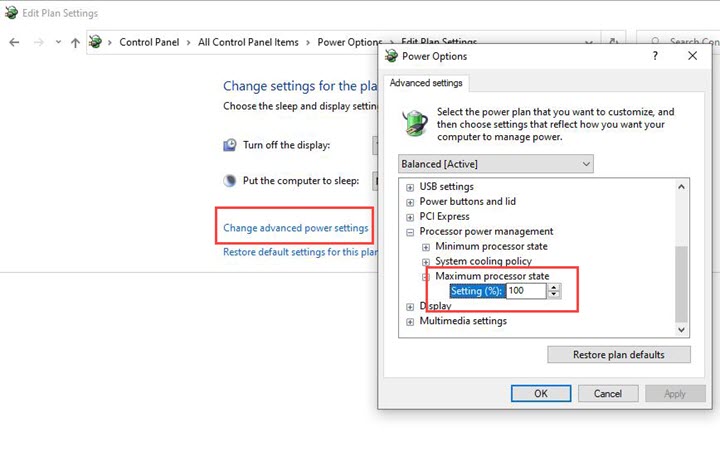Click Restore default settings for this plan
Image resolution: width=720 pixels, height=466 pixels.
pyautogui.click(x=300, y=252)
